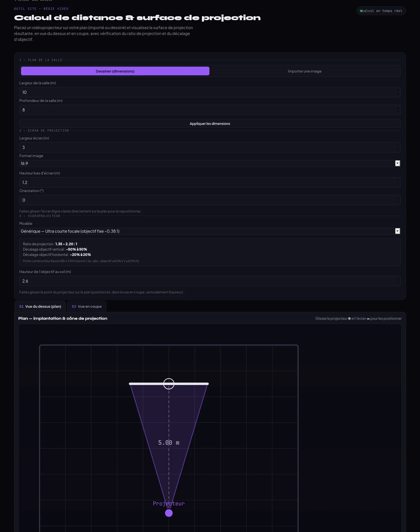Click the Projecteur label on plan
The image size is (420, 532).
click(169, 503)
